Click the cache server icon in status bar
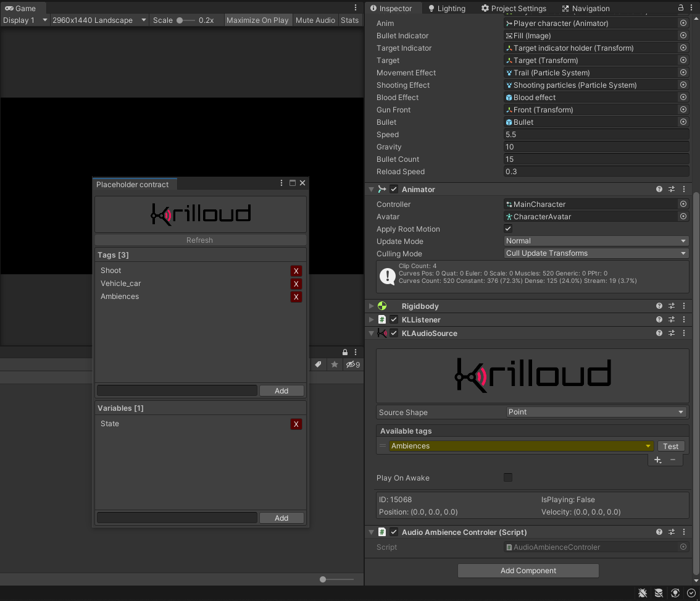This screenshot has width=700, height=601. point(659,593)
